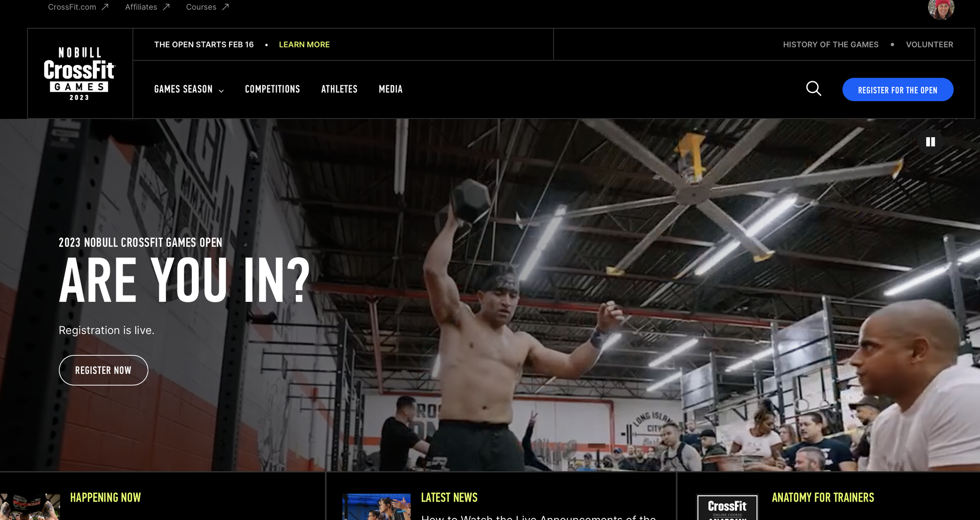Screen dimensions: 980x520
Task: Click the arrow icon beside CrossFit.com
Action: [x=105, y=7]
